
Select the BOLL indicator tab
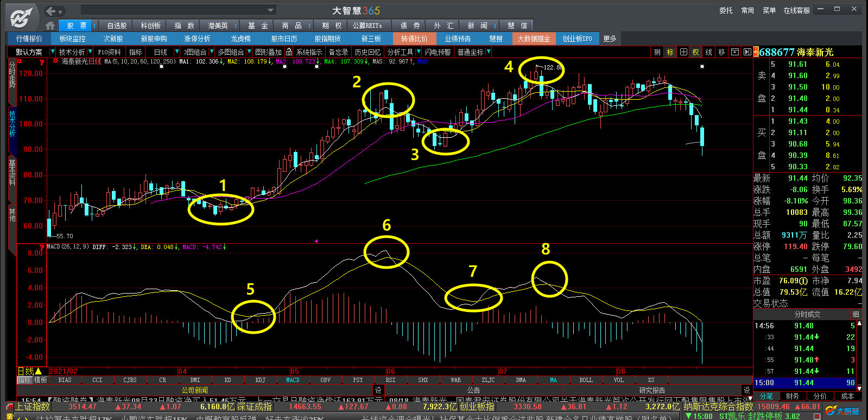(586, 380)
